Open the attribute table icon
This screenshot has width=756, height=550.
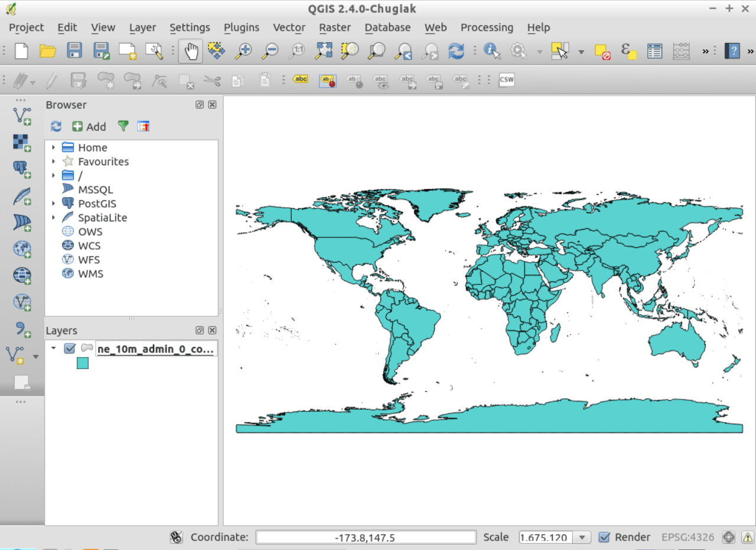coord(654,51)
